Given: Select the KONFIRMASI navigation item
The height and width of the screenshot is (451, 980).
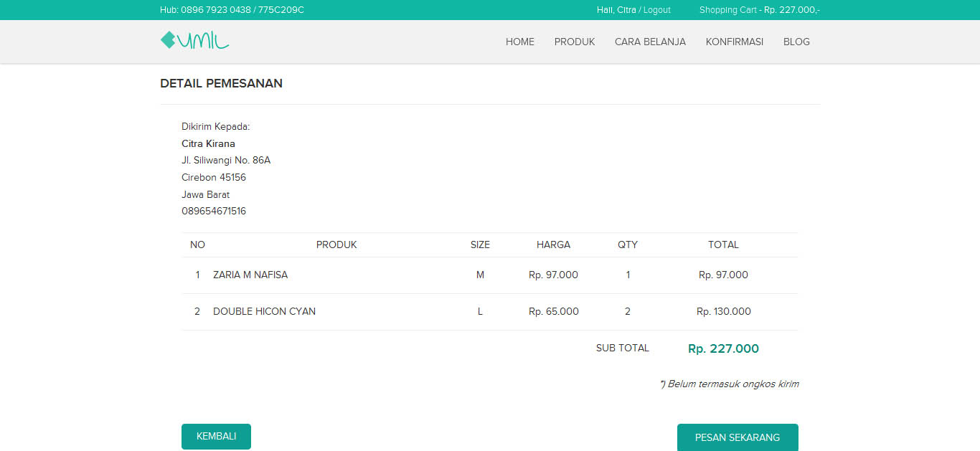Looking at the screenshot, I should 734,42.
